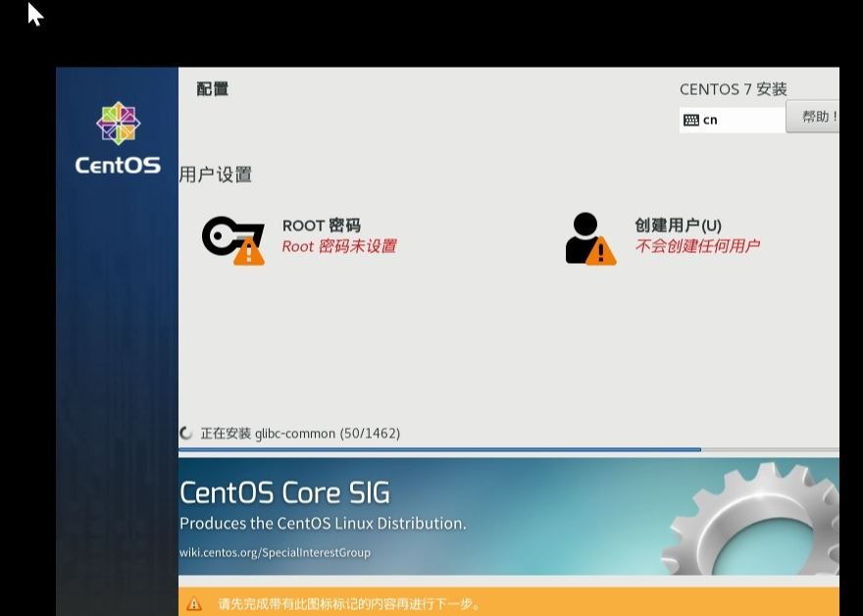The width and height of the screenshot is (863, 616).
Task: Click the CENTOS 7 安装 title
Action: tap(734, 89)
